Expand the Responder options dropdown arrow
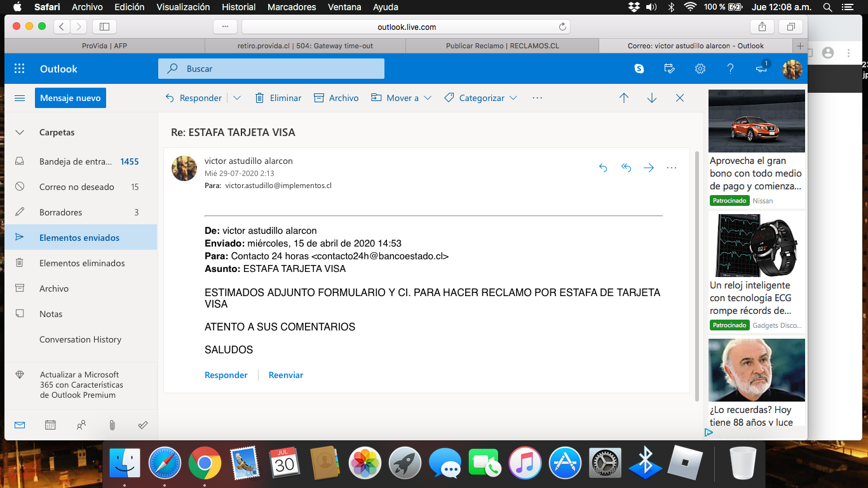 tap(237, 98)
